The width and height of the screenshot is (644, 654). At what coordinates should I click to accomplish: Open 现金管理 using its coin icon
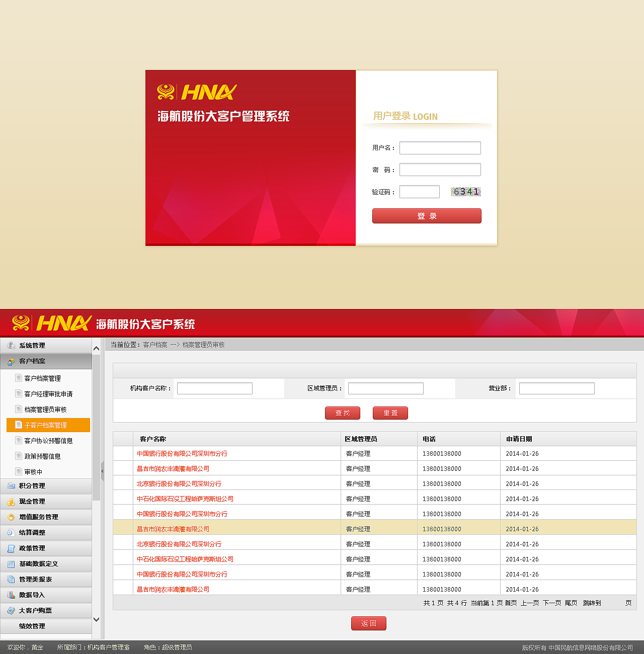coord(11,502)
